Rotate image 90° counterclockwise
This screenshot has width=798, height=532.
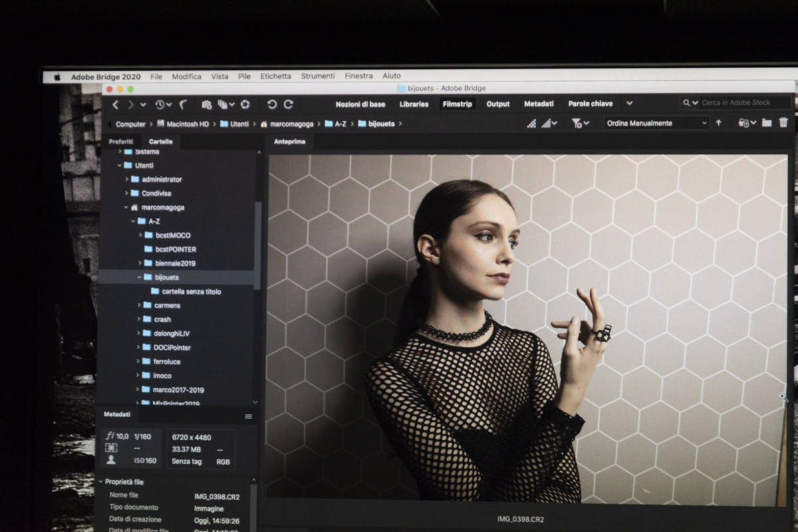point(271,104)
